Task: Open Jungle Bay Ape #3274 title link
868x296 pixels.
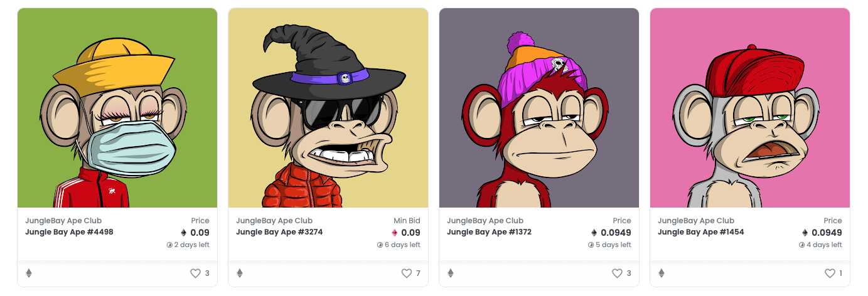Action: point(280,232)
